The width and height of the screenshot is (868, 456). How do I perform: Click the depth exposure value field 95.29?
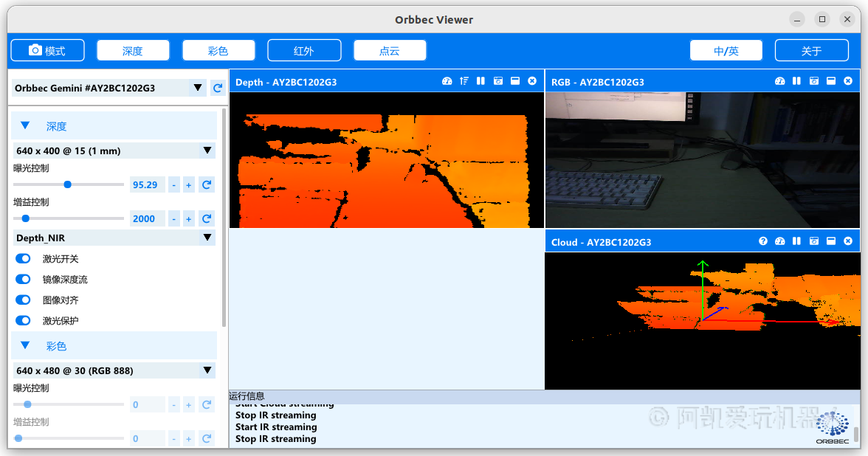coord(148,184)
